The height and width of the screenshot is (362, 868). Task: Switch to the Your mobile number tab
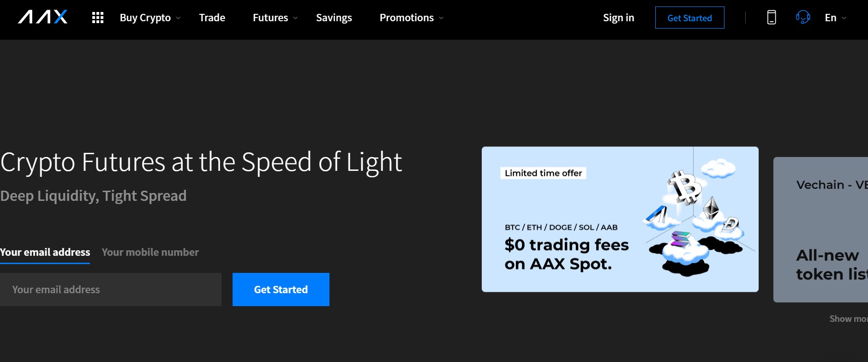[150, 252]
